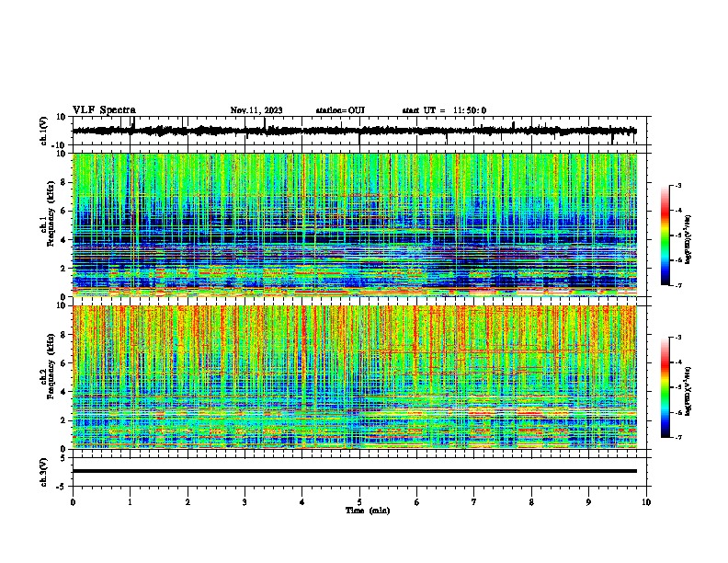The width and height of the screenshot is (728, 563).
Task: Click the 'ch.3(V)' axis label
Action: (x=44, y=472)
